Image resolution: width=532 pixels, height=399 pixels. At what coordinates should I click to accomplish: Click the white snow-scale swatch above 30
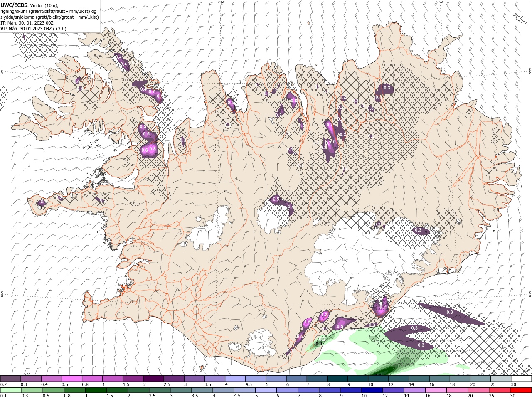coord(522,379)
